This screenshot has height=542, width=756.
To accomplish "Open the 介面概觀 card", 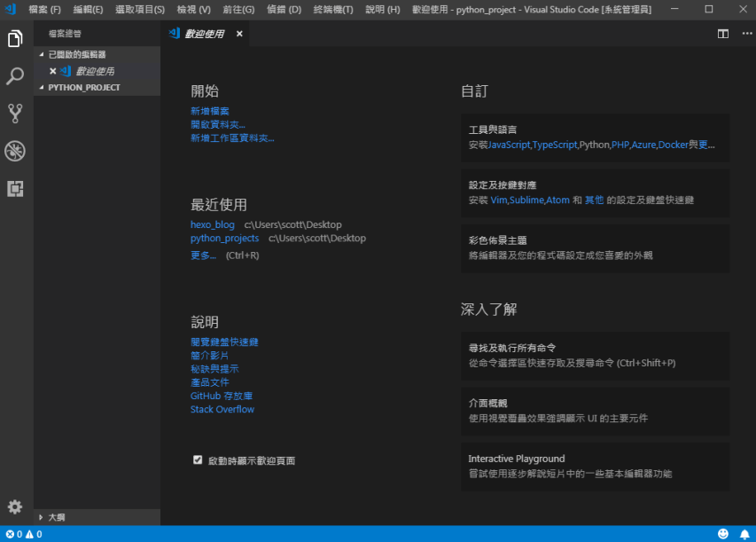I will coord(595,412).
